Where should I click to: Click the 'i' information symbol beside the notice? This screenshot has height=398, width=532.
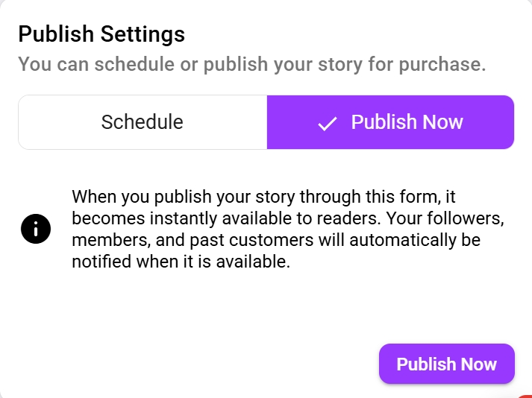coord(36,229)
